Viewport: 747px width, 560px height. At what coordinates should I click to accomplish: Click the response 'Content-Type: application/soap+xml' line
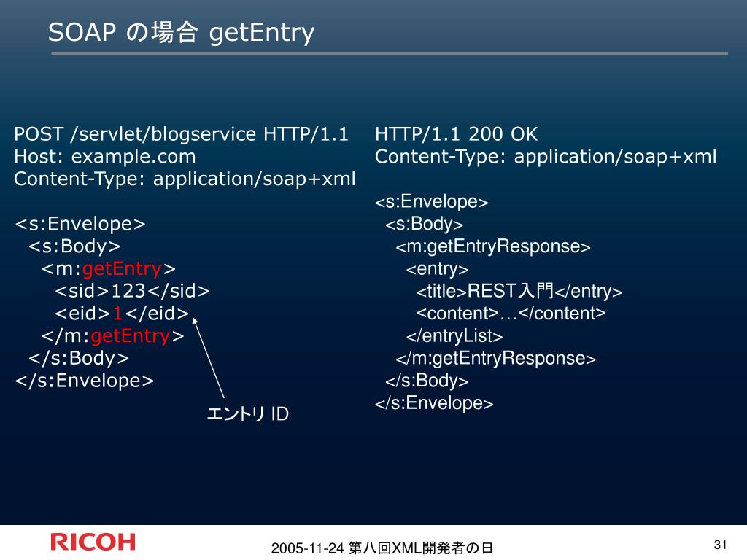[x=546, y=157]
